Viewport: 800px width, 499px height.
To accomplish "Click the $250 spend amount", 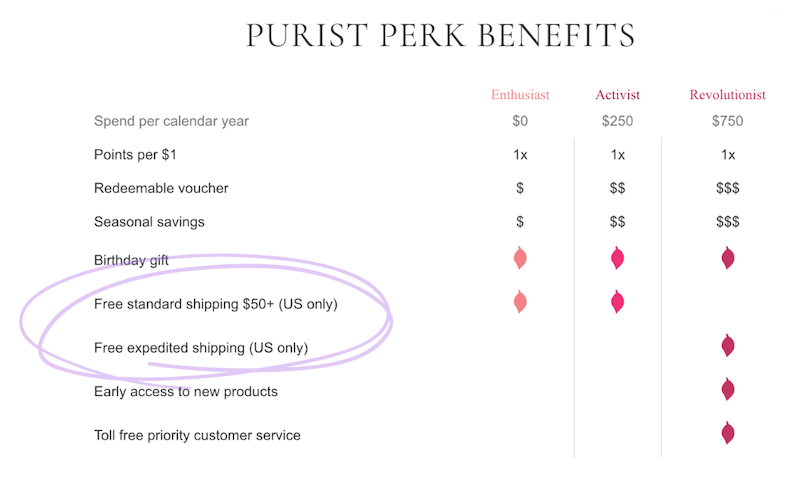I will [617, 121].
